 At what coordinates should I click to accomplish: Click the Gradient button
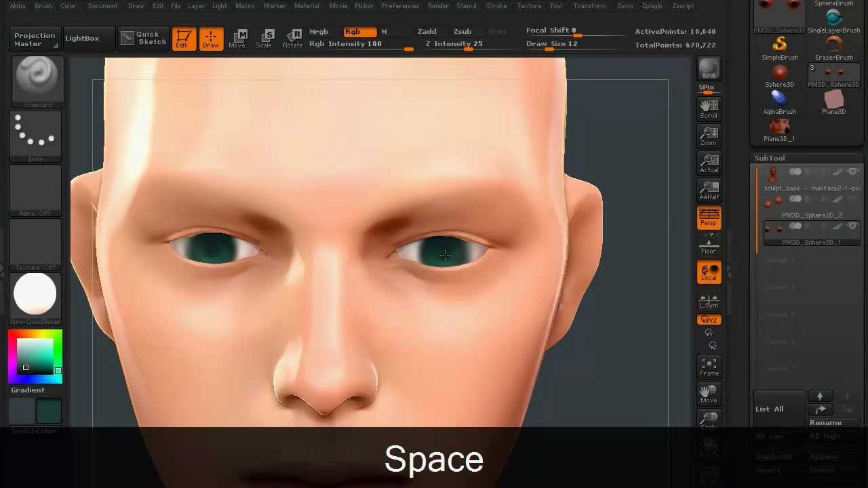click(28, 390)
